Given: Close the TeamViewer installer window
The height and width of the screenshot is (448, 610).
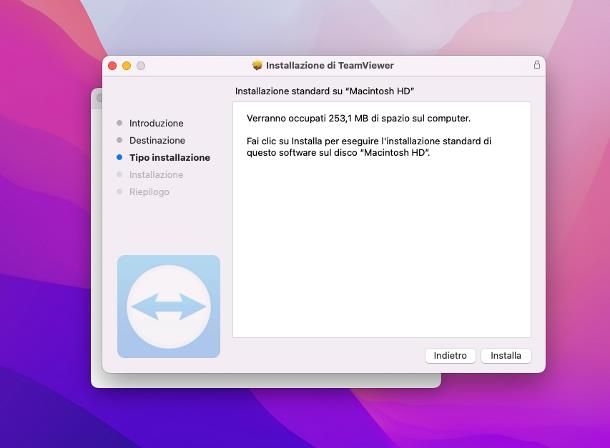Looking at the screenshot, I should 112,66.
